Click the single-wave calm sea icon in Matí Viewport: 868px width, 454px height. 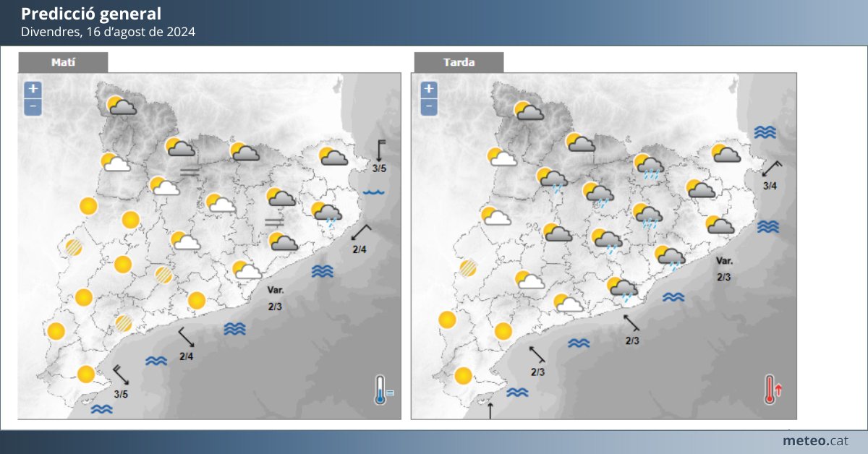pos(374,193)
